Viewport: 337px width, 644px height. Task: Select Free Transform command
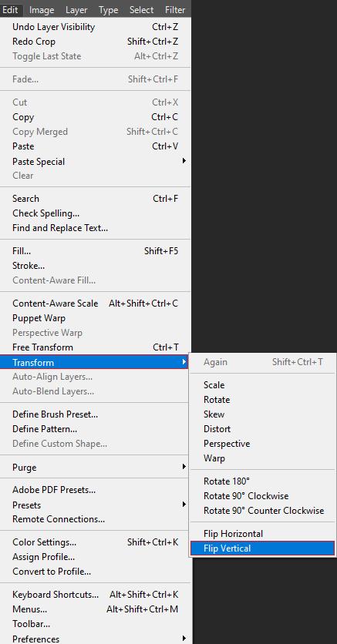coord(96,347)
